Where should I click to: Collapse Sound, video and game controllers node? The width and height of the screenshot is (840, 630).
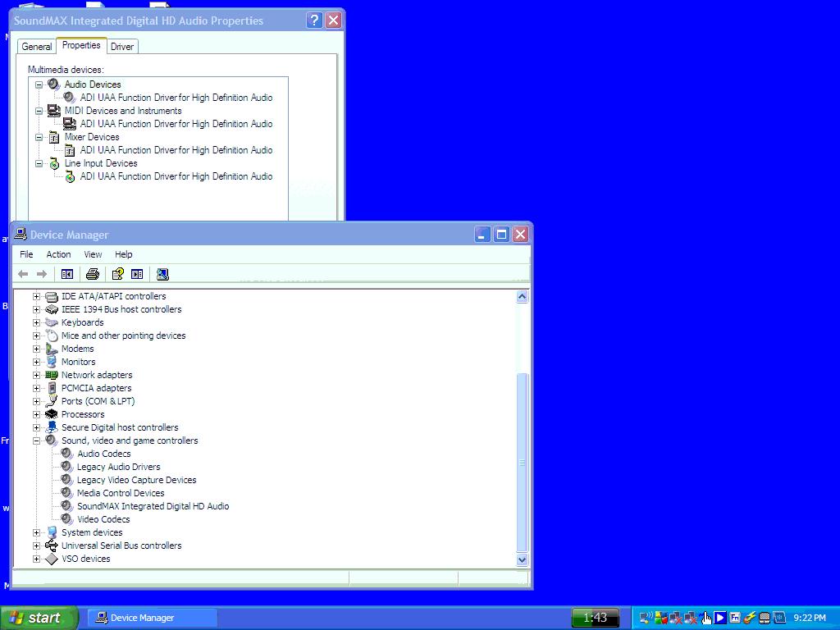click(36, 441)
